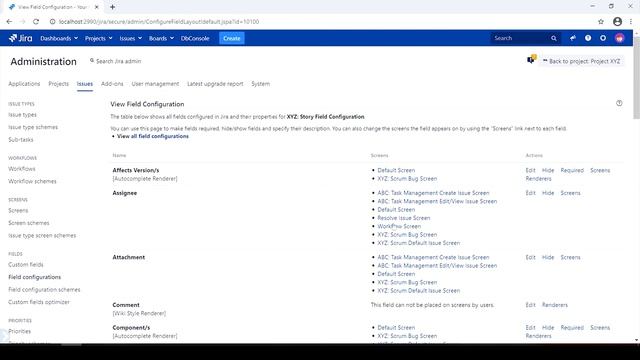This screenshot has height=360, width=640.
Task: Reload the page with browser refresh icon
Action: (x=36, y=22)
